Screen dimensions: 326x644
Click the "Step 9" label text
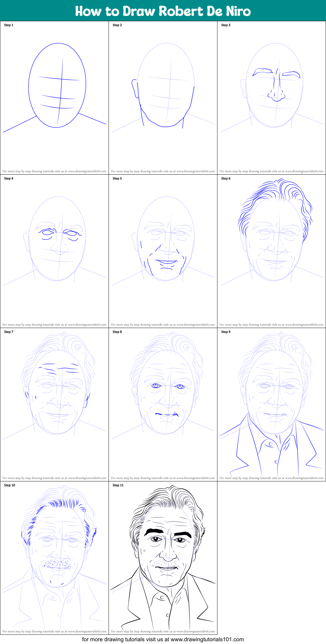(x=226, y=332)
